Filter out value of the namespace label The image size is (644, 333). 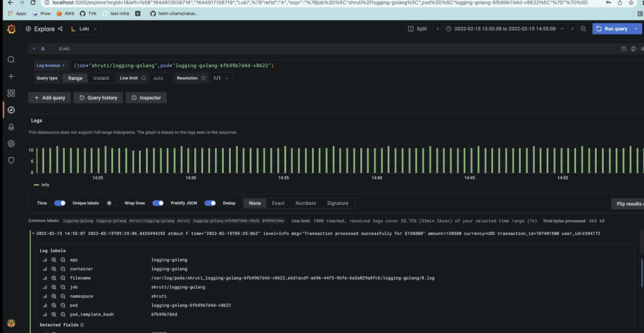[x=63, y=296]
